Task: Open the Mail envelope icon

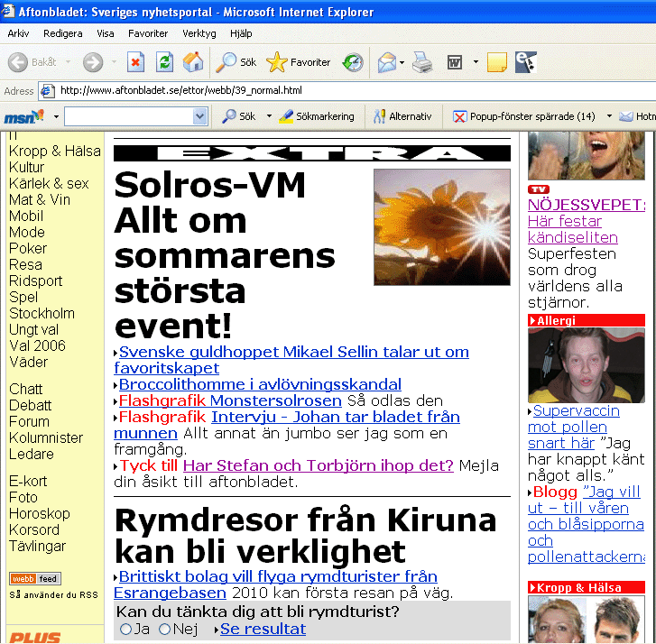Action: (x=387, y=63)
